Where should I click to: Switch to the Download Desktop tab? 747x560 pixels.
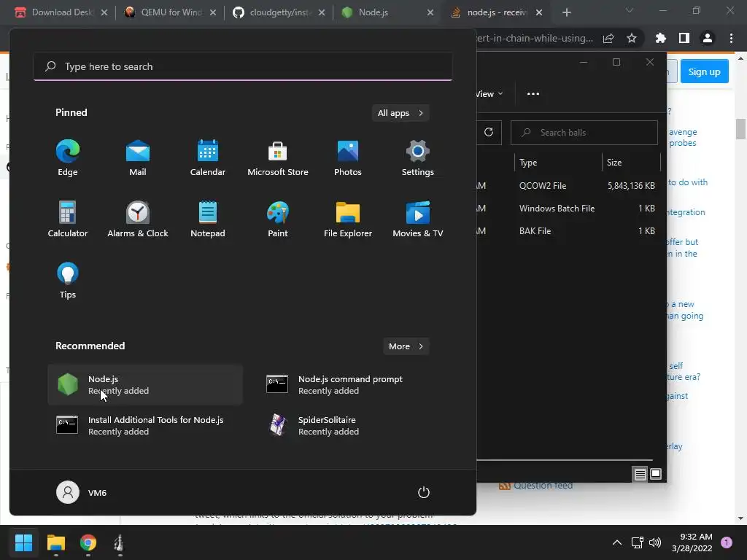point(61,12)
